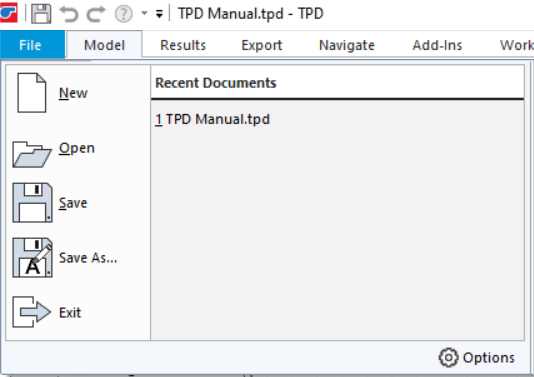Viewport: 534px width, 377px height.
Task: Click the Open folder icon
Action: (x=32, y=154)
